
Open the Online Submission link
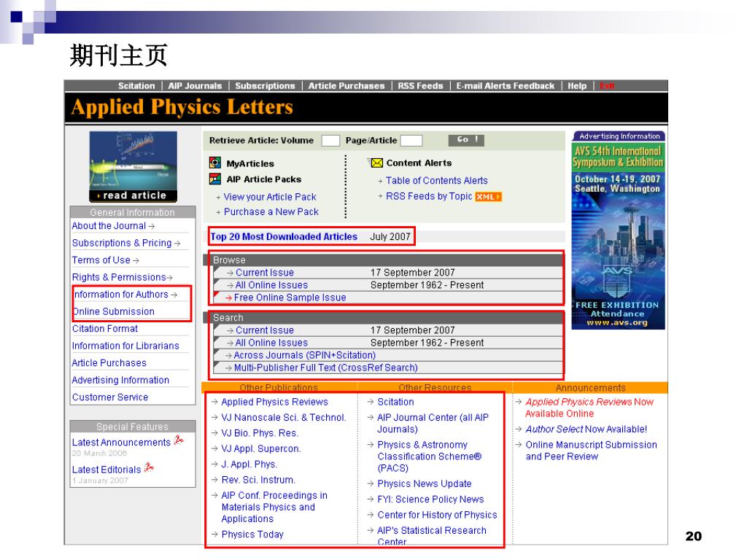[113, 311]
